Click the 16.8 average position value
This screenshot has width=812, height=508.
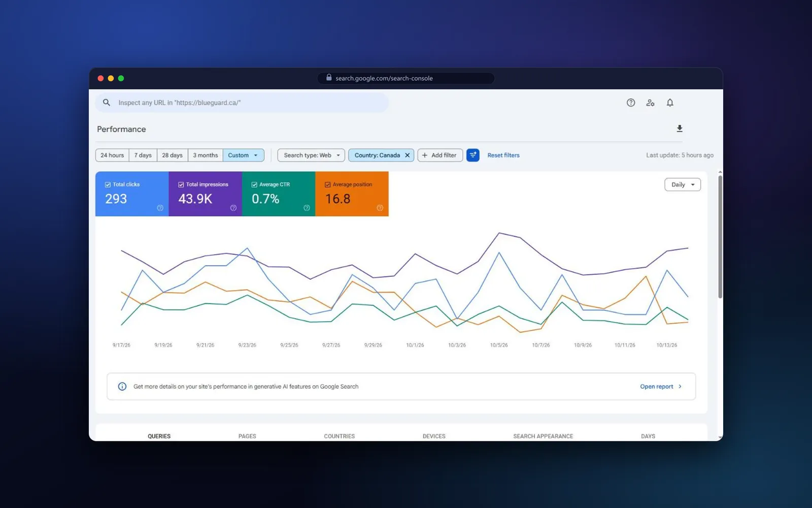coord(338,199)
